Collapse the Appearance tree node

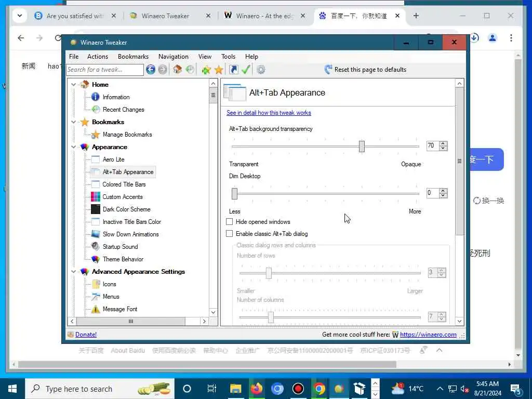[x=74, y=147]
